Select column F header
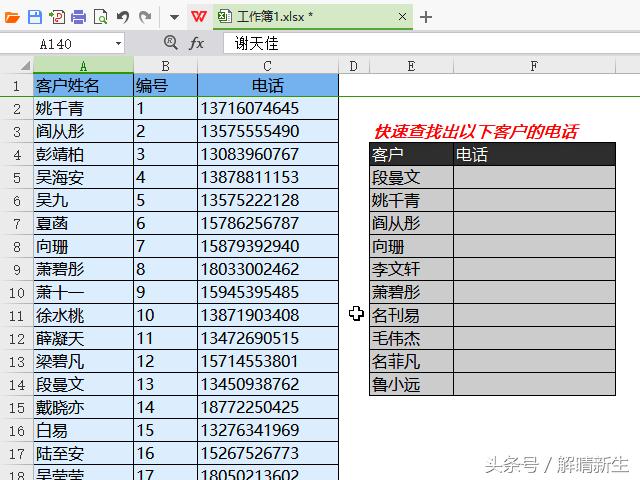 point(534,66)
